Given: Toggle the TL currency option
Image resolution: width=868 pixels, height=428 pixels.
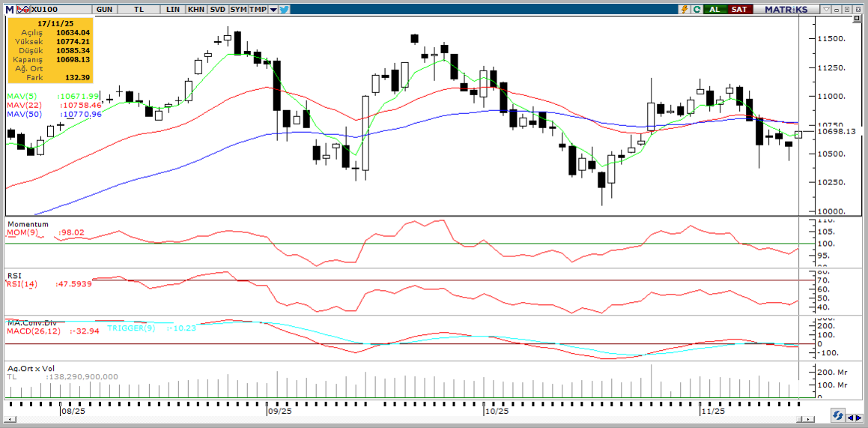Looking at the screenshot, I should click(139, 9).
